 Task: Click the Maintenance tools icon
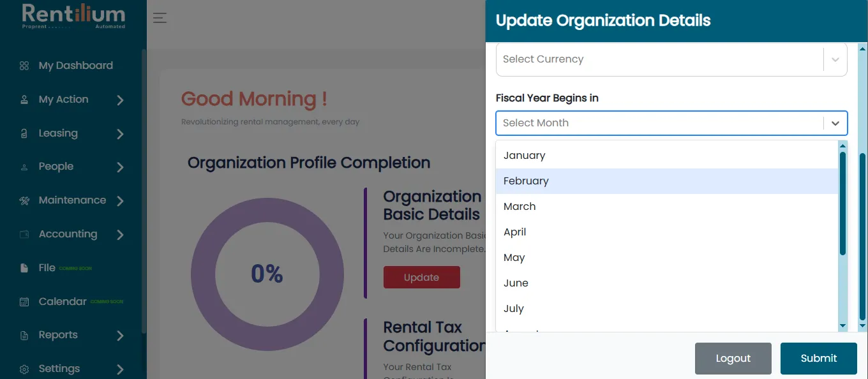[x=24, y=200]
